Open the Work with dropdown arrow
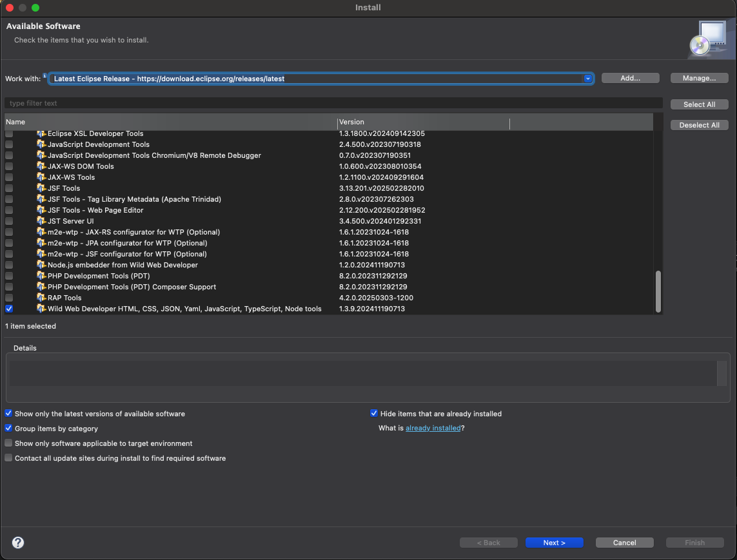Viewport: 737px width, 560px height. [588, 79]
